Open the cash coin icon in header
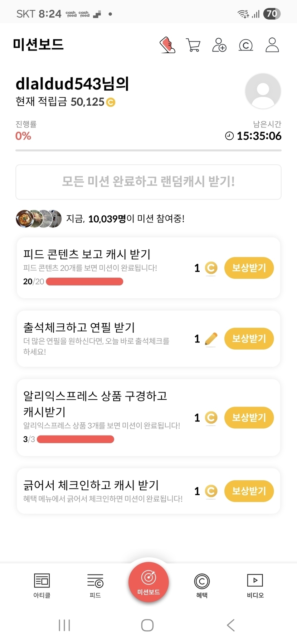The image size is (297, 644). 246,45
